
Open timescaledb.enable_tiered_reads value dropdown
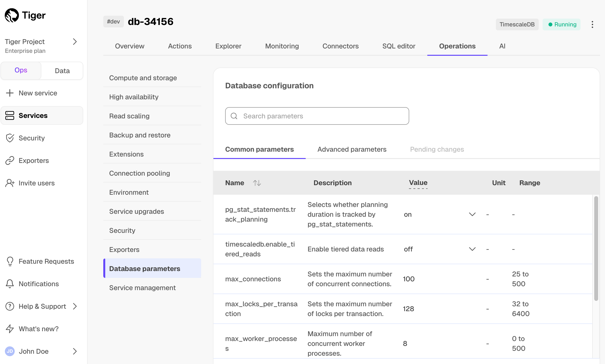(472, 249)
